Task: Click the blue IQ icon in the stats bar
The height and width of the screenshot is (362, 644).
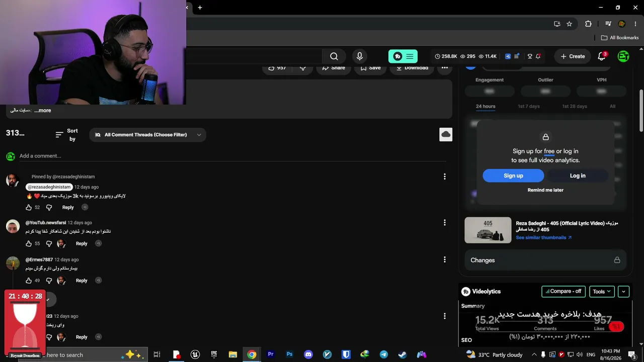Action: tap(508, 56)
